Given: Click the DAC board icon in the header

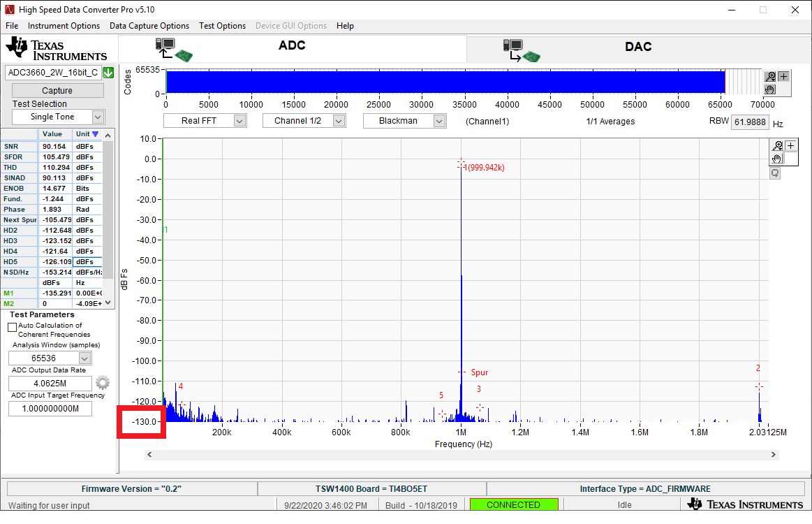Looking at the screenshot, I should point(524,46).
